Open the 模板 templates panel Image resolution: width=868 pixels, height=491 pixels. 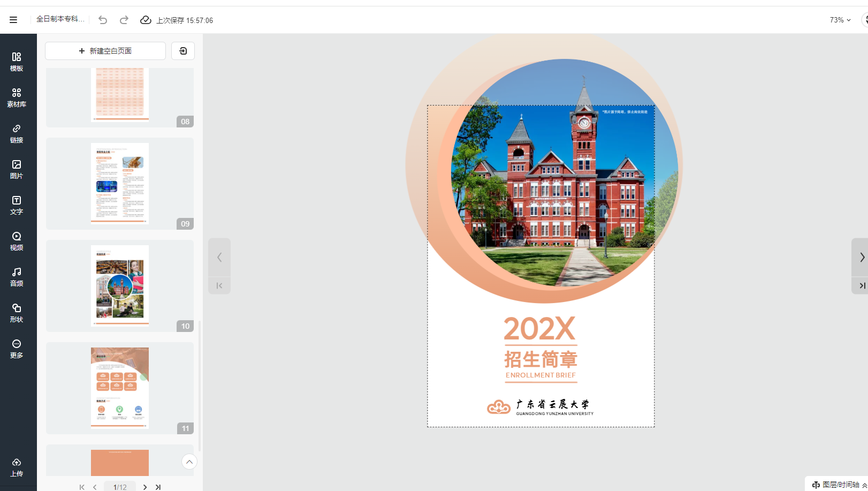pos(17,62)
